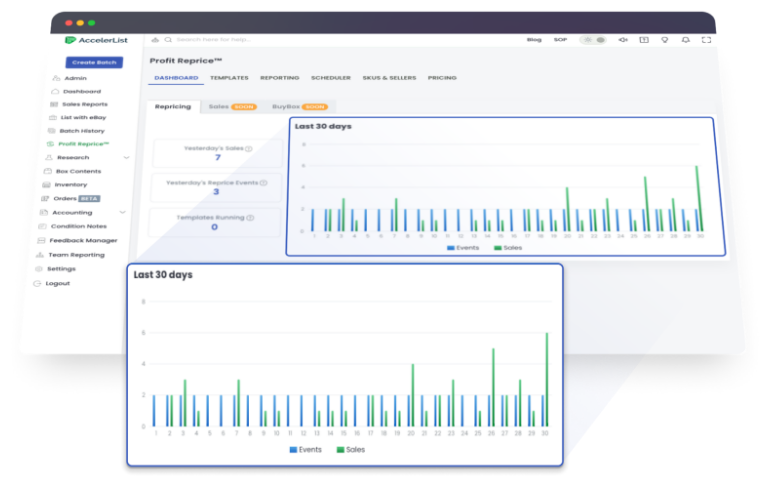This screenshot has height=488, width=763.
Task: Select the BuyBox SOON sub-tab
Action: pos(300,107)
